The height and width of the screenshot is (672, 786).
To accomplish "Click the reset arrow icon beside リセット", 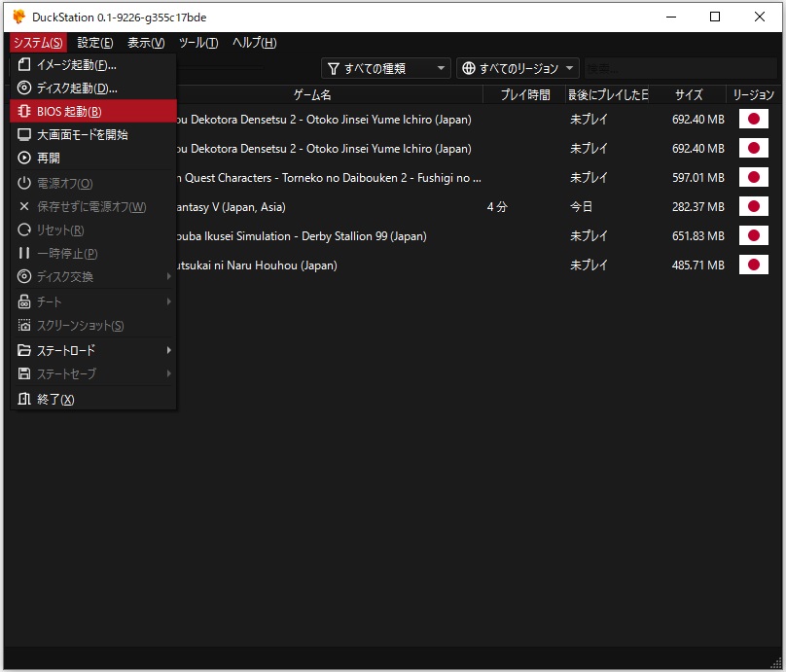I will (24, 230).
